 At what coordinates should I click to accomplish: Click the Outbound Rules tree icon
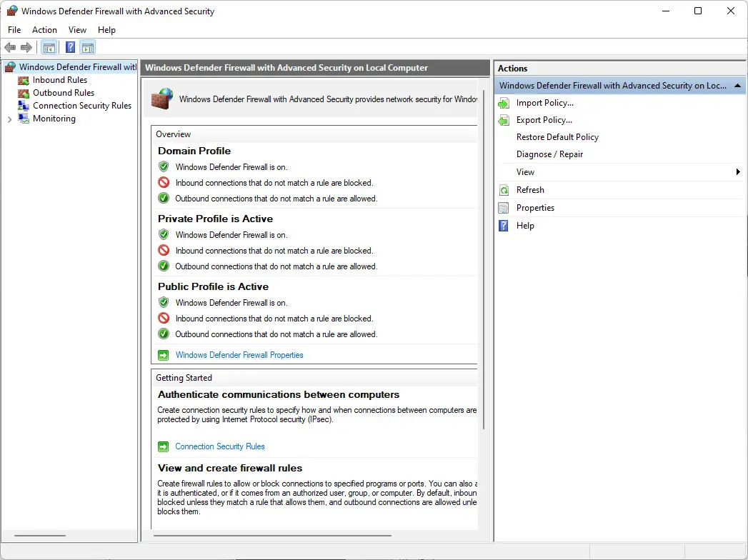(24, 93)
